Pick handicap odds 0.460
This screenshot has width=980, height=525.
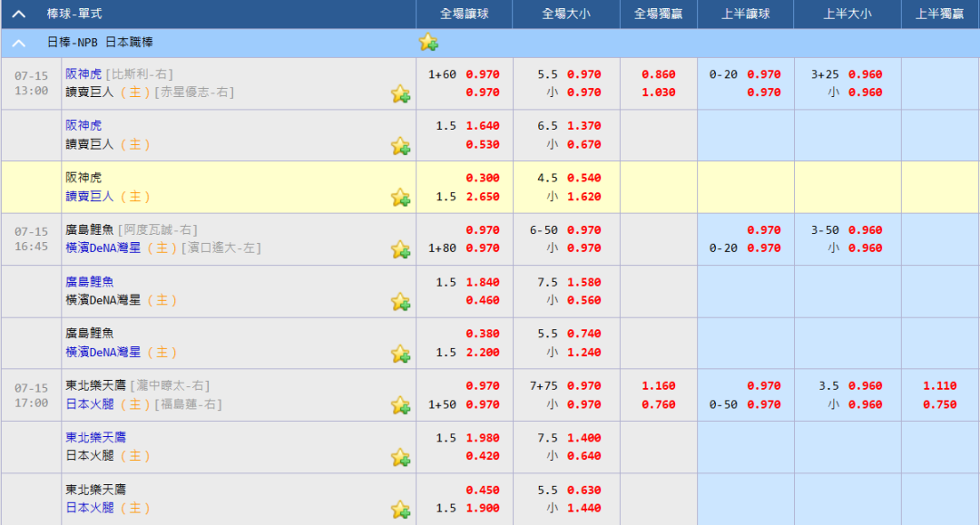tap(483, 300)
